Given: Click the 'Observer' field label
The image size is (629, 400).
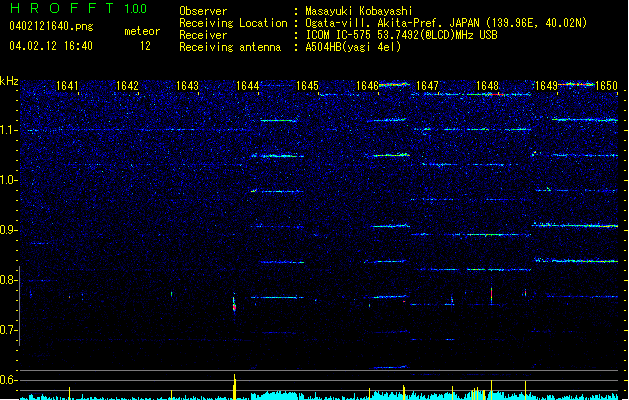Looking at the screenshot, I should [203, 11].
